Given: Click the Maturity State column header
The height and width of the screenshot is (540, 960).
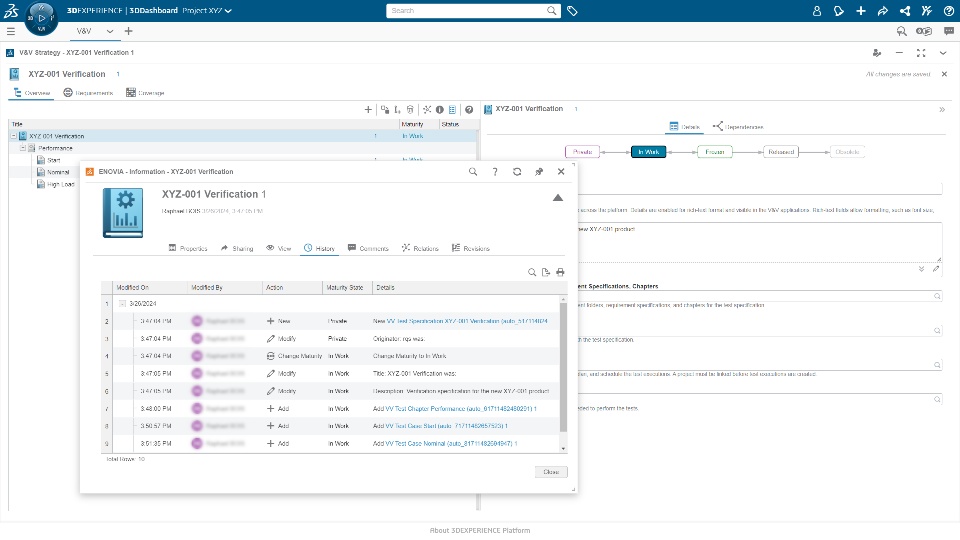Looking at the screenshot, I should pyautogui.click(x=347, y=288).
